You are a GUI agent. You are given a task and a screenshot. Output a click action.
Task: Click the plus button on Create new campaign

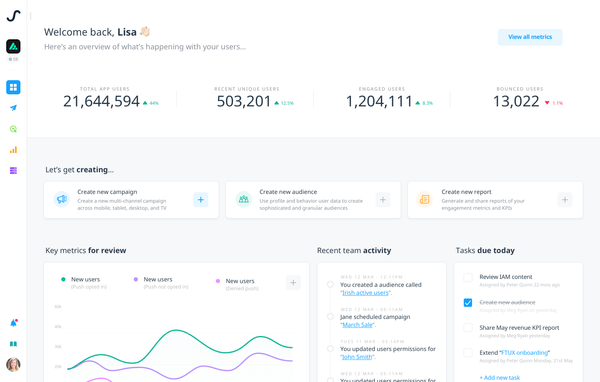201,199
